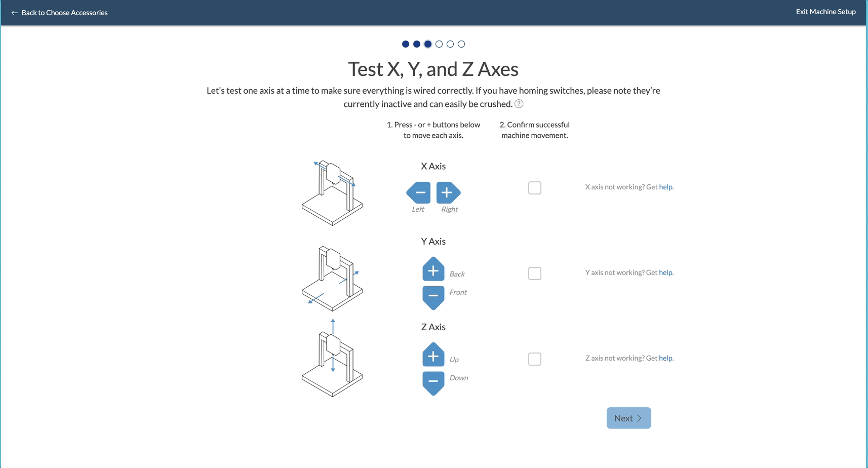
Task: Move Y axis front with minus button
Action: click(x=433, y=297)
